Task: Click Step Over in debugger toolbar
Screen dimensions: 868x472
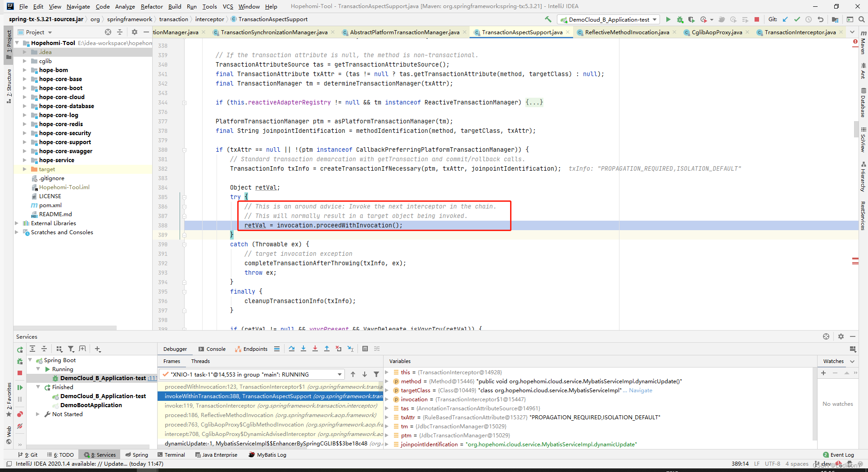Action: coord(292,349)
